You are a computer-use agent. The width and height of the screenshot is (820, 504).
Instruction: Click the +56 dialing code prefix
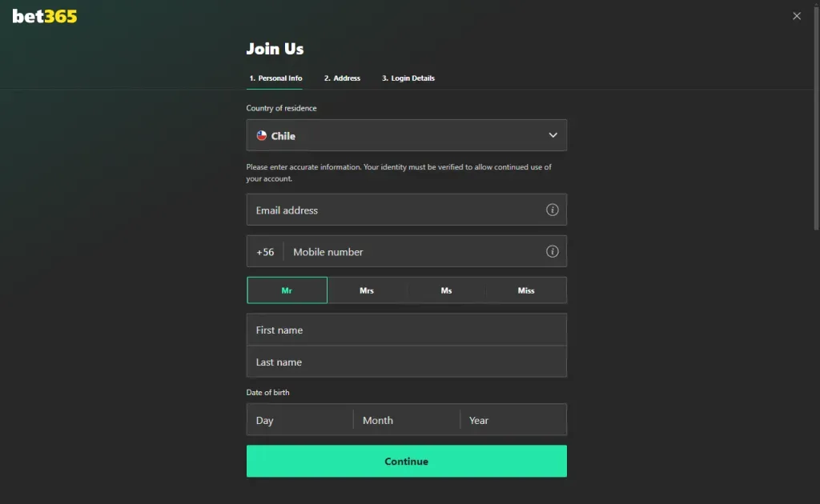264,251
